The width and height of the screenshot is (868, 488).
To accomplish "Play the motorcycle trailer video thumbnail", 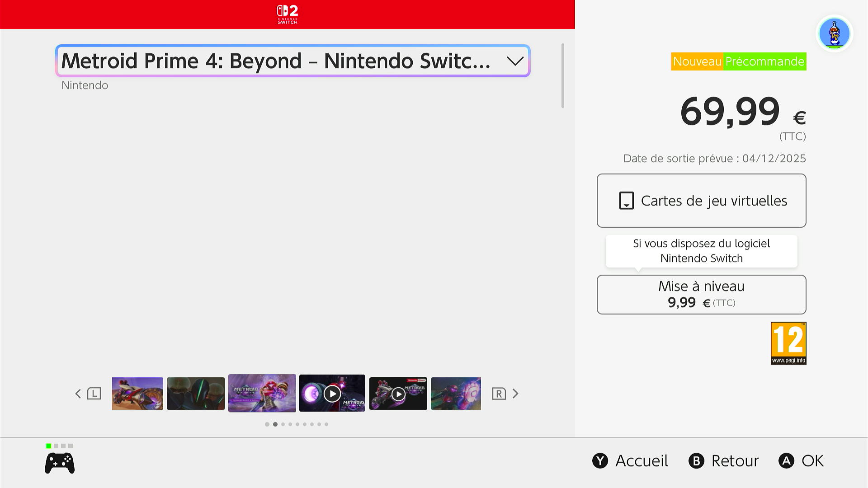I will click(x=398, y=394).
